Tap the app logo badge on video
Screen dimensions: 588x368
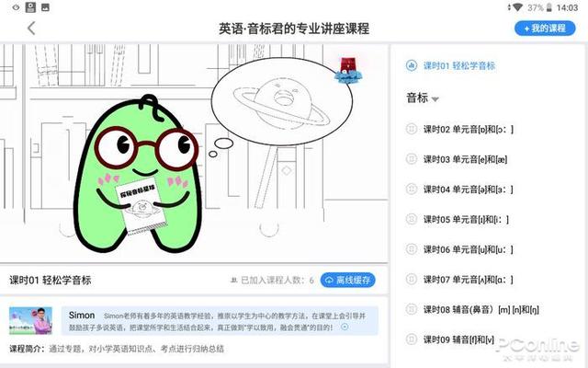348,70
